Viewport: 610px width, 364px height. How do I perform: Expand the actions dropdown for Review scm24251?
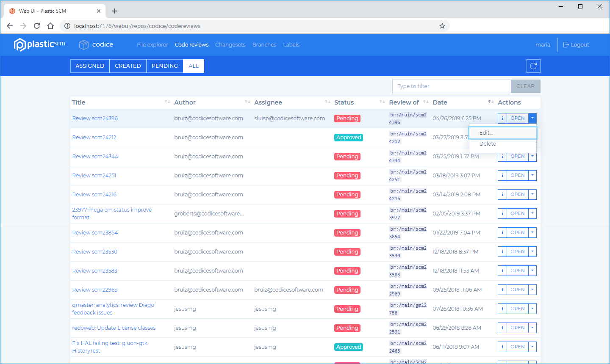tap(532, 176)
